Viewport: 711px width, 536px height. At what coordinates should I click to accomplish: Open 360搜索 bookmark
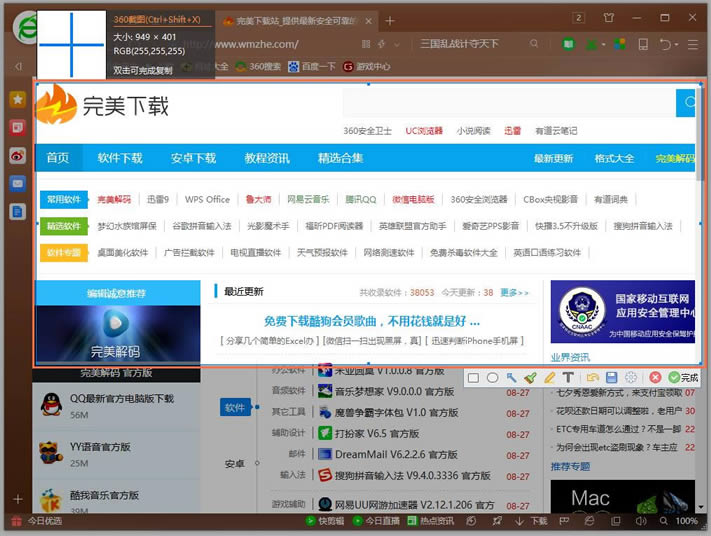[x=258, y=67]
